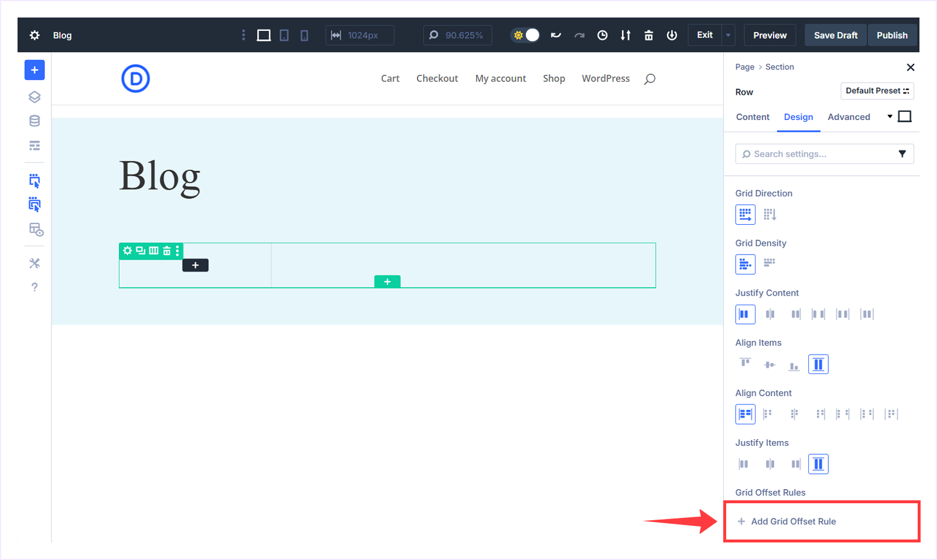Select tablet view in the top toolbar
This screenshot has width=937, height=560.
pyautogui.click(x=284, y=35)
